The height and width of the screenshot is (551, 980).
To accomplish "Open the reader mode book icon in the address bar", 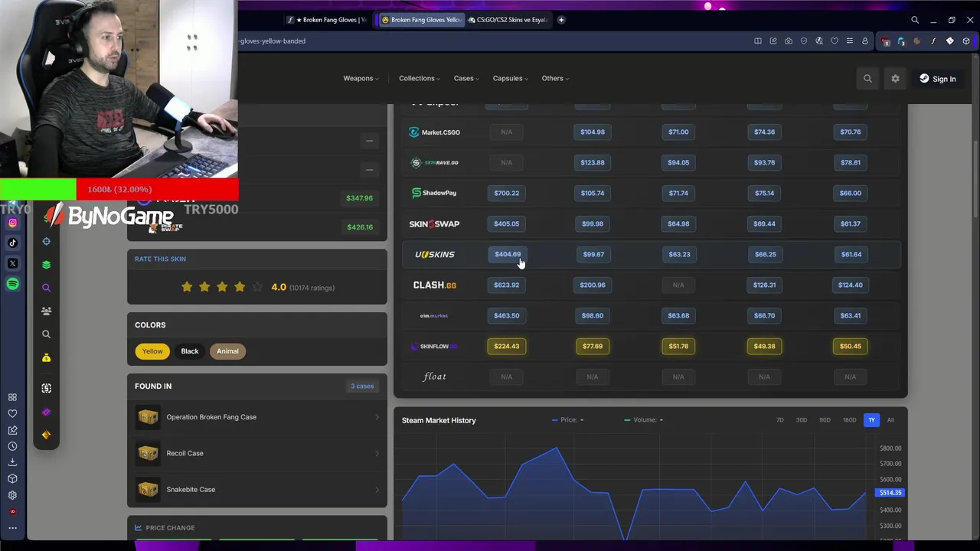I will [758, 41].
